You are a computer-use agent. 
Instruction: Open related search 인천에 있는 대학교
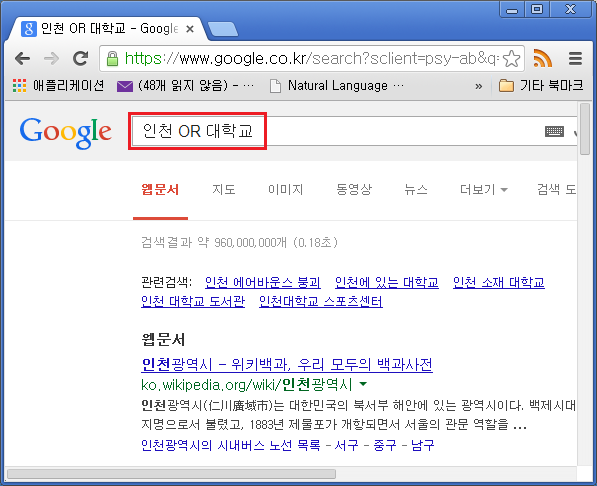tap(386, 282)
